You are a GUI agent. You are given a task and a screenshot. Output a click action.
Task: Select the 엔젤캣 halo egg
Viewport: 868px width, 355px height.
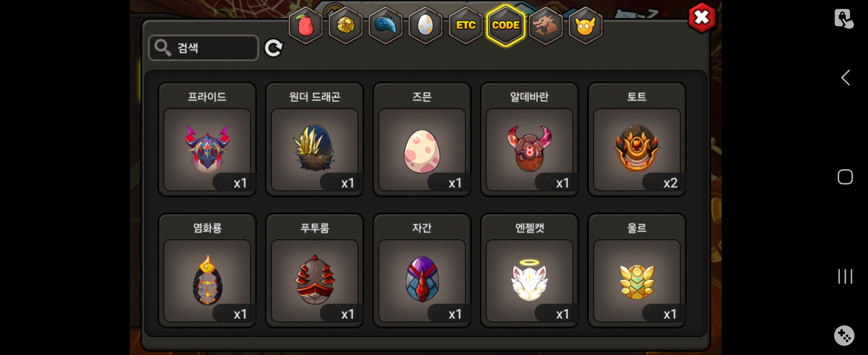pos(529,271)
